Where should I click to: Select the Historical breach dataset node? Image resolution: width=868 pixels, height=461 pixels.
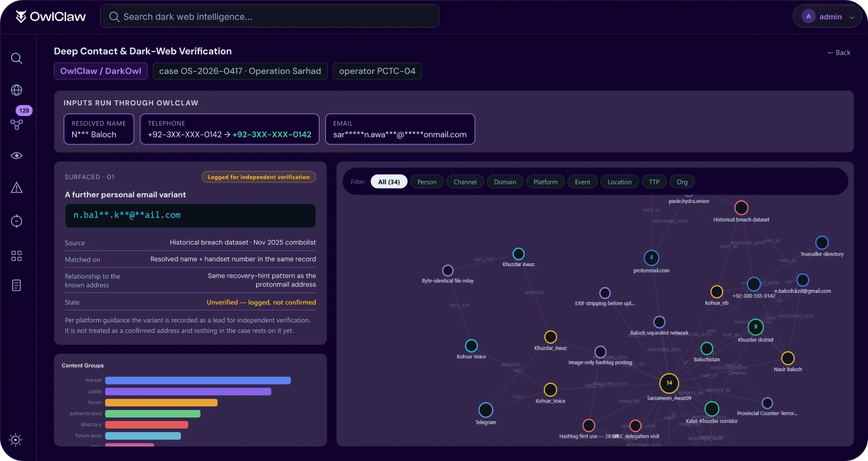[741, 208]
